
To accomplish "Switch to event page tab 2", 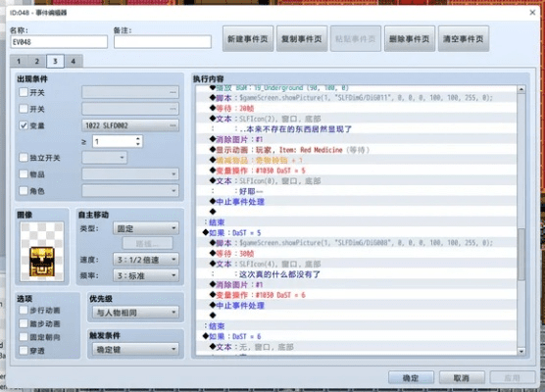I will tap(37, 62).
